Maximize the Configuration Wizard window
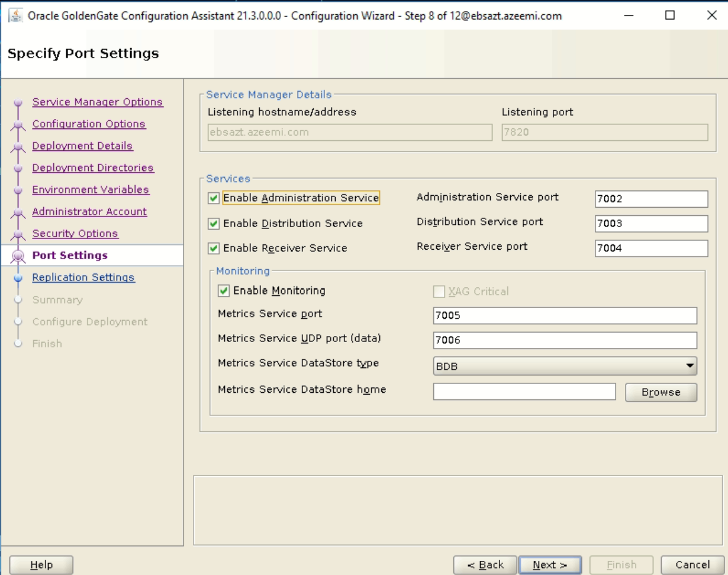 pyautogui.click(x=671, y=16)
